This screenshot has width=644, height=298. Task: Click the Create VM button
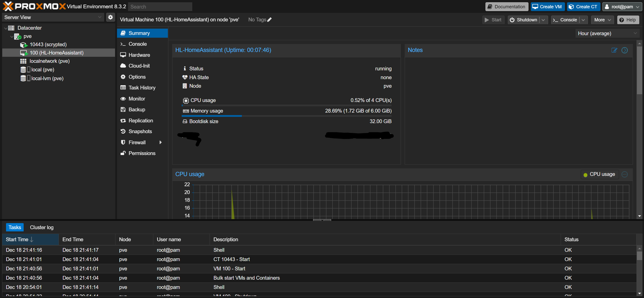548,7
